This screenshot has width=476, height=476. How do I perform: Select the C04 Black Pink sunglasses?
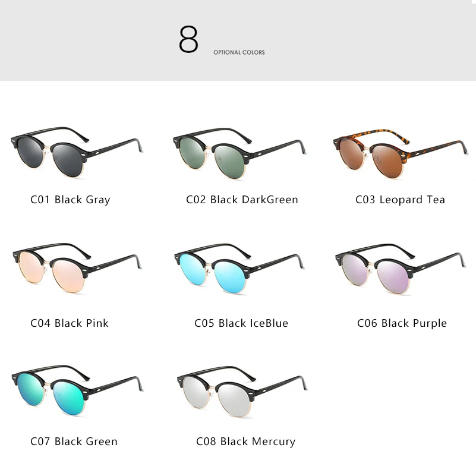click(77, 268)
